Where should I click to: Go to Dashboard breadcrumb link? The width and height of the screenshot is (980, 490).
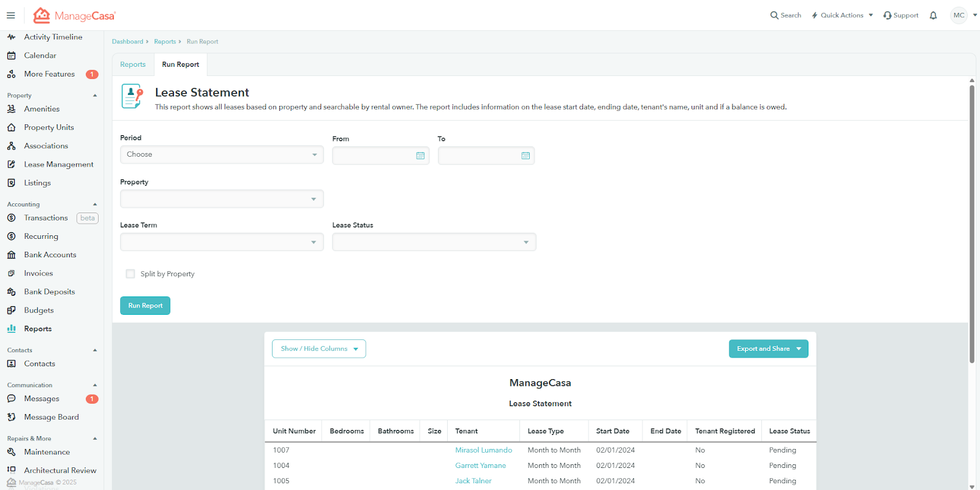point(127,42)
